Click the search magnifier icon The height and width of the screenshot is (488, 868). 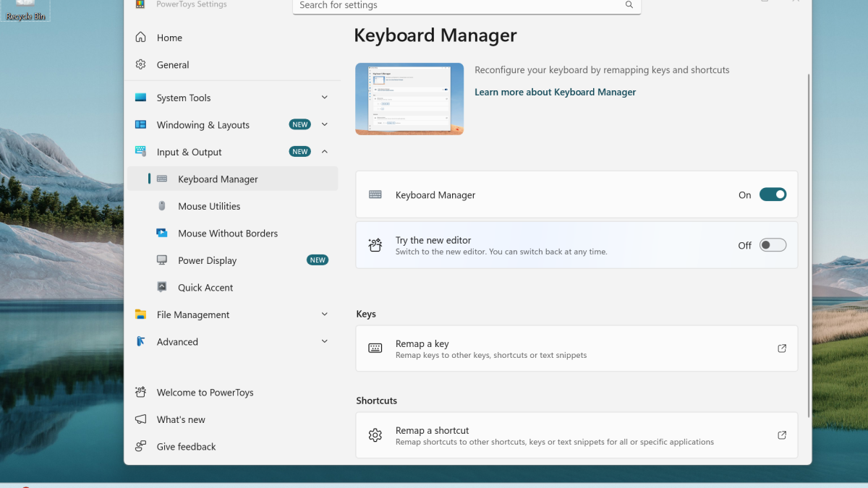[x=629, y=5]
